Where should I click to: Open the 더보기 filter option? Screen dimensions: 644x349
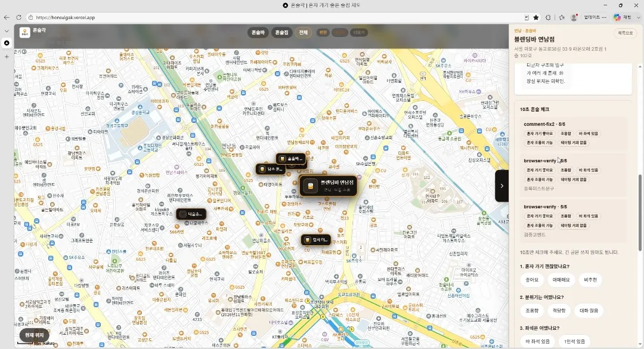(x=359, y=32)
